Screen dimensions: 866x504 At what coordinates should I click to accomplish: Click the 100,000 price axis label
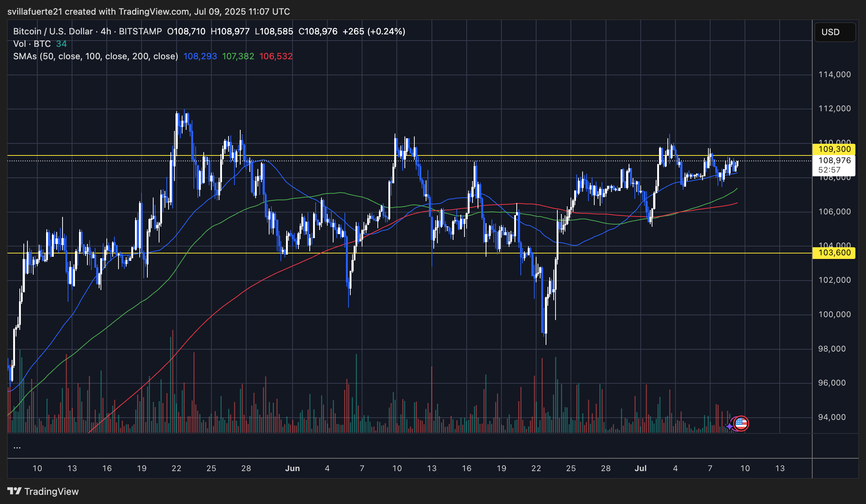pos(835,315)
